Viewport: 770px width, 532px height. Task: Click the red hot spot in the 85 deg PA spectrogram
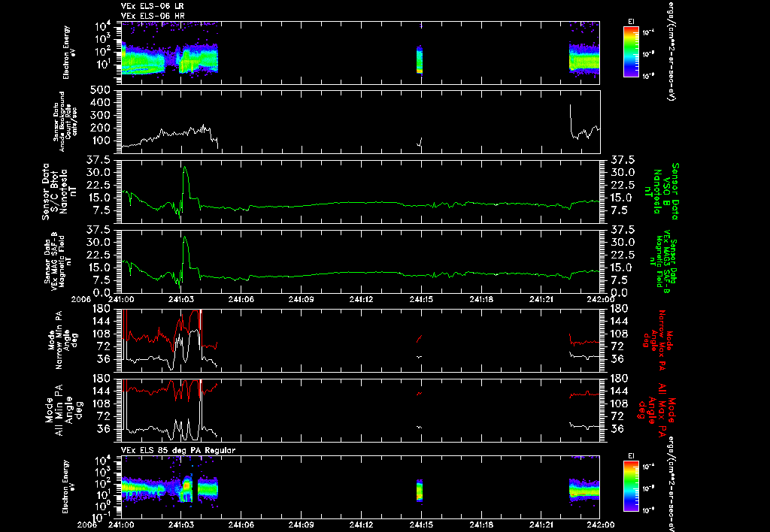point(186,486)
